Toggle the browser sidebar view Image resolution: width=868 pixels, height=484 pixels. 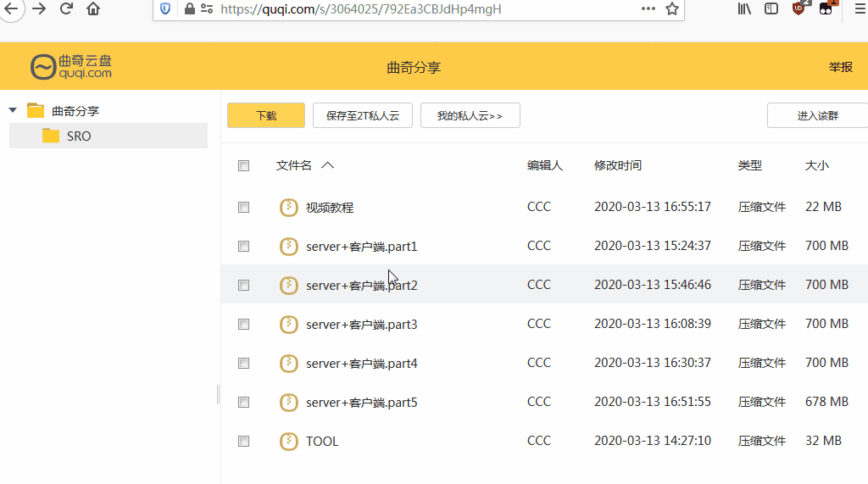pos(771,8)
